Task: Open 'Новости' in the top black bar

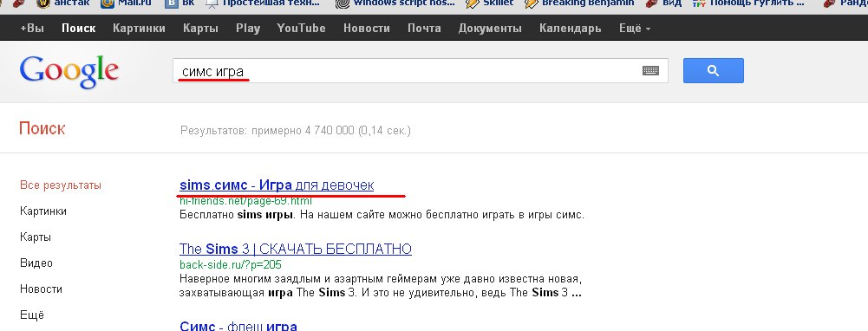Action: click(x=367, y=29)
